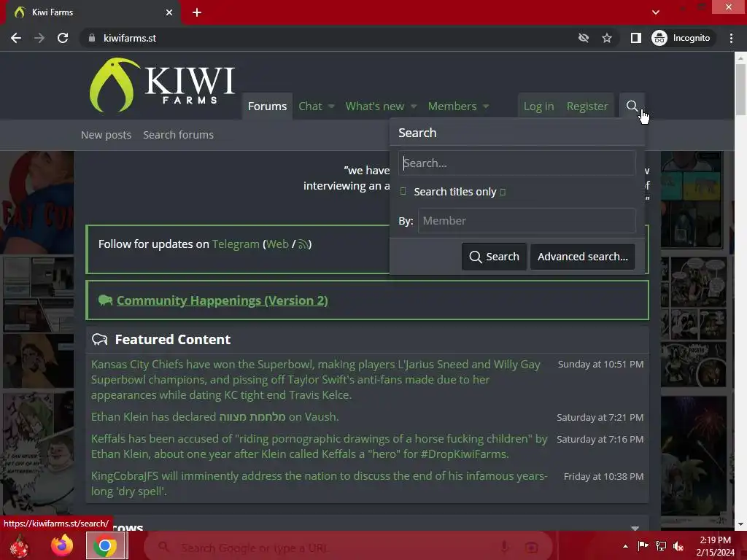Open the Kansas City Chiefs featured post
Viewport: 747px width, 560px height.
click(315, 379)
